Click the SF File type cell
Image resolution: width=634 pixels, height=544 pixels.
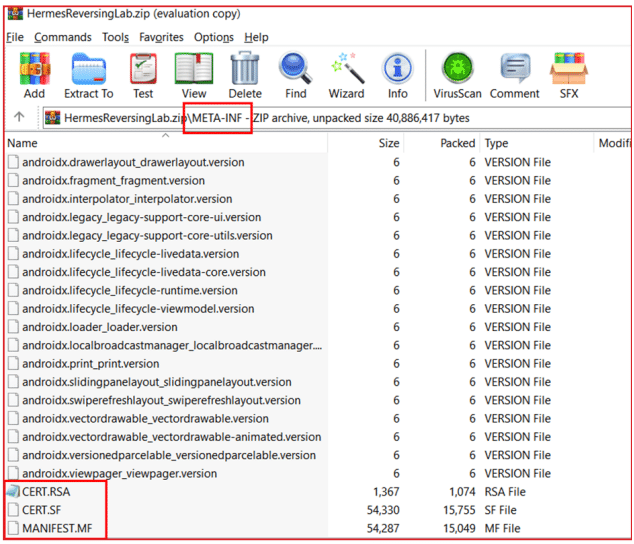coord(501,510)
